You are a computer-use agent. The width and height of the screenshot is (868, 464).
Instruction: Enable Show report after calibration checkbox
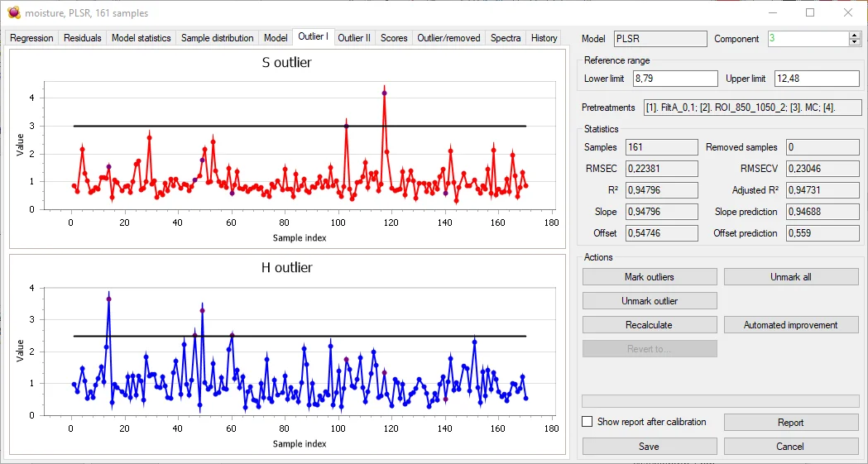587,422
